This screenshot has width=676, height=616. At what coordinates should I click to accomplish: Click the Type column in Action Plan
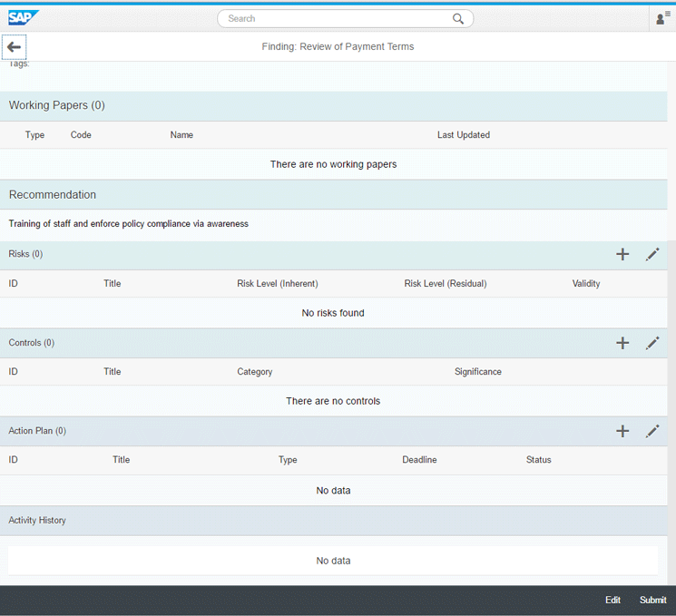coord(288,460)
